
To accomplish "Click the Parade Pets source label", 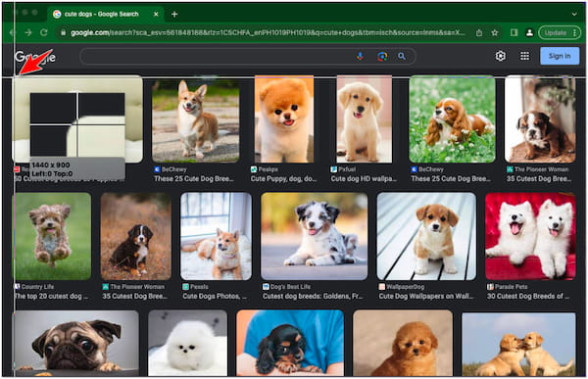I will click(512, 287).
